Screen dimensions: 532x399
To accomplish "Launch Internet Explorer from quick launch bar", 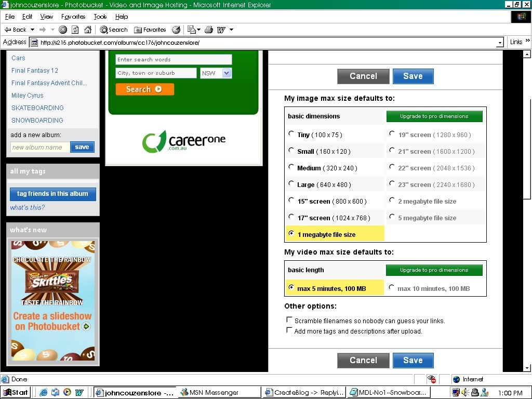I will [44, 392].
